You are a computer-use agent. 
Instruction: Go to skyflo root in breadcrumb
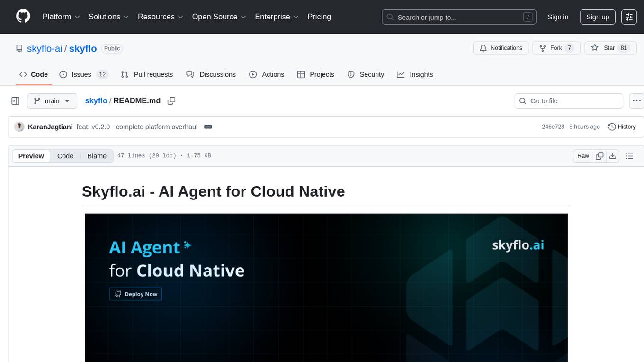[96, 100]
